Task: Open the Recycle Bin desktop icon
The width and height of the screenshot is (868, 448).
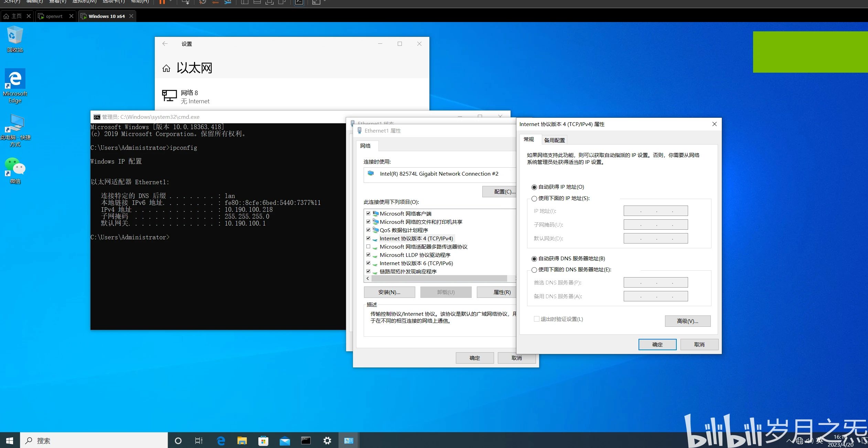Action: tap(15, 39)
